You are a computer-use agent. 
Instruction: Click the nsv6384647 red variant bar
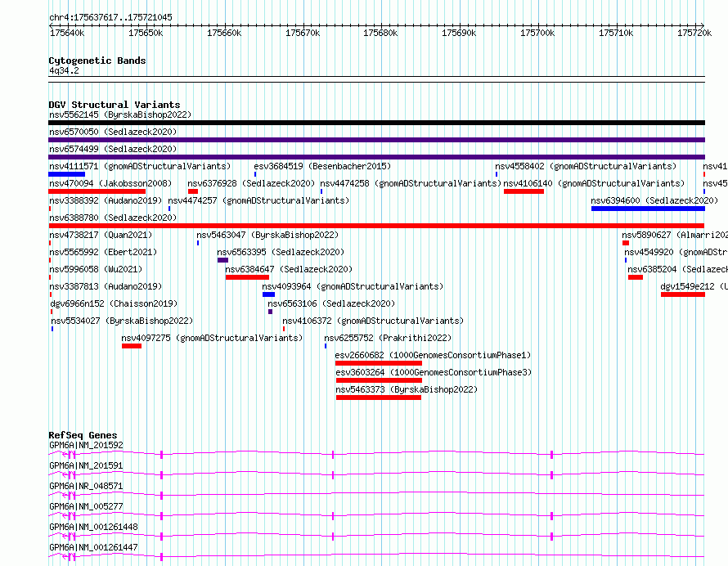[248, 277]
